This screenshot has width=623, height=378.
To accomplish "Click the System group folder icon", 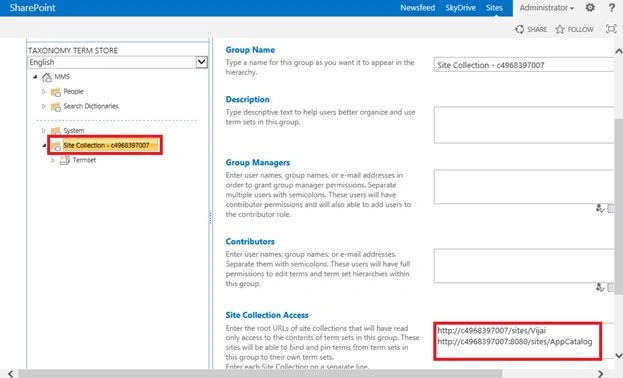I will 56,131.
